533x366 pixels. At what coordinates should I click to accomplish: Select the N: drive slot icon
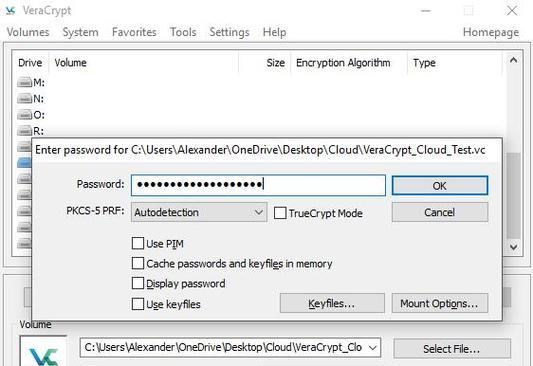tap(24, 99)
